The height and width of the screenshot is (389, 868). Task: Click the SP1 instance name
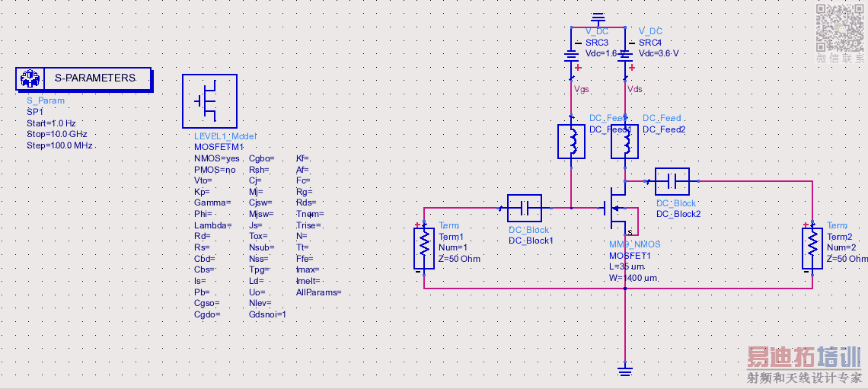pyautogui.click(x=36, y=111)
